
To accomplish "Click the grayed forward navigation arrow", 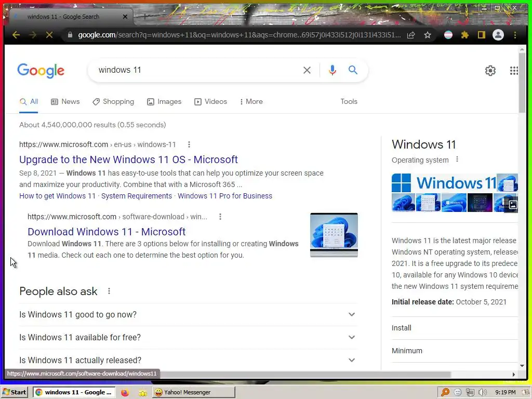I will coord(33,35).
